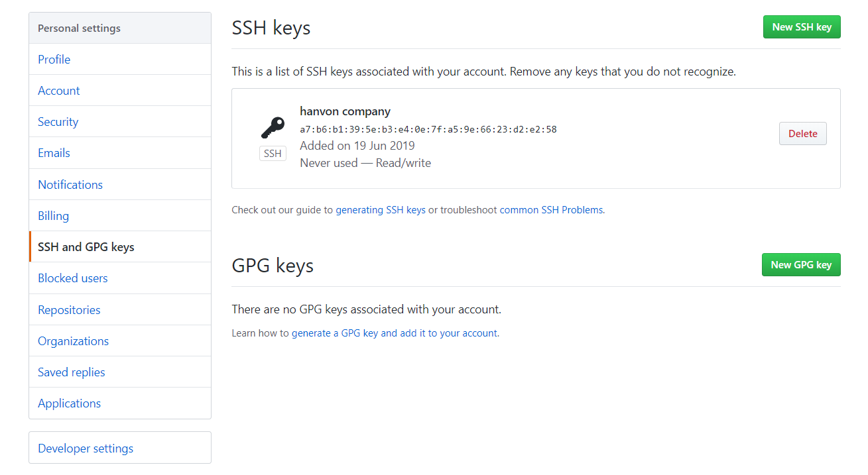Go to Account settings
Screen dimensions: 868x475
[x=59, y=91]
